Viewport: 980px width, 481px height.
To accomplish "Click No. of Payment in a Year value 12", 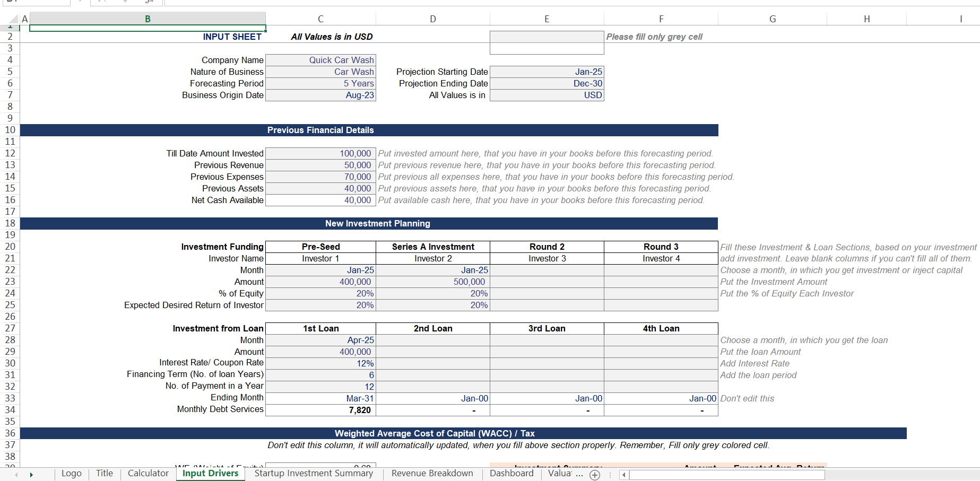I will point(320,387).
